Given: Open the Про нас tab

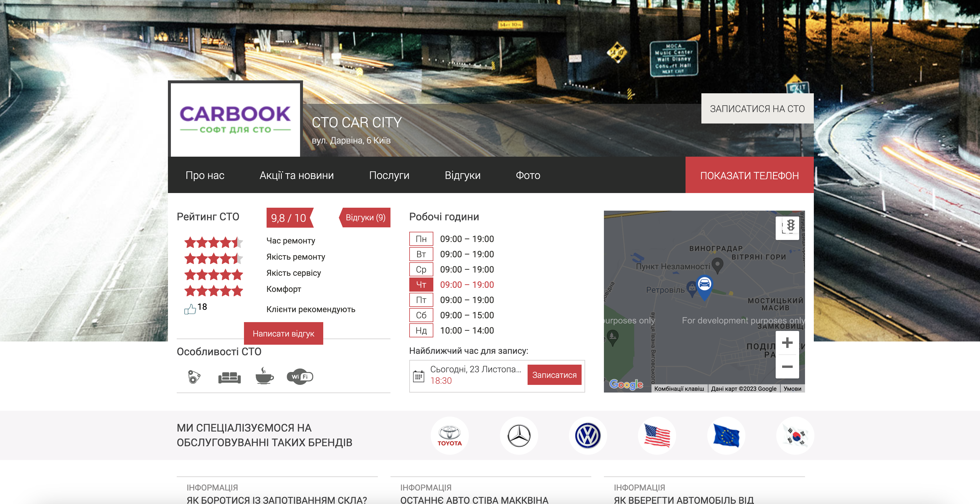Looking at the screenshot, I should point(205,175).
